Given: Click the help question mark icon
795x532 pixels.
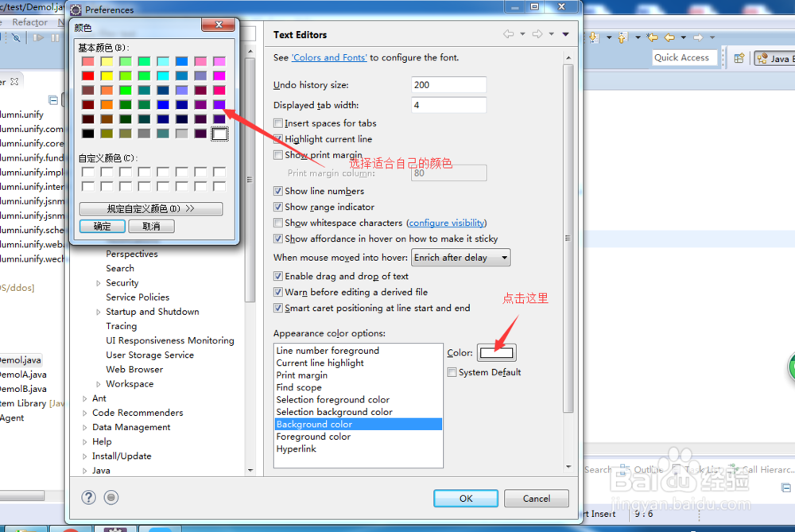Looking at the screenshot, I should (x=89, y=498).
